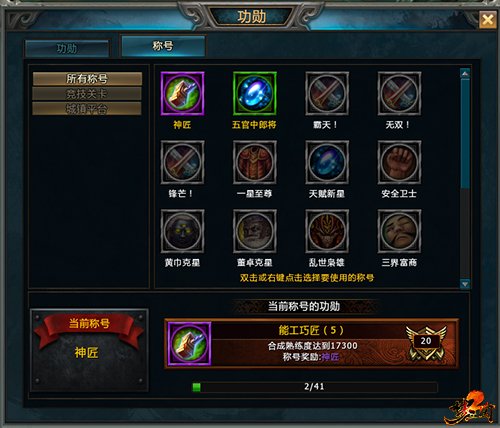Filter titles by 竞技关卡
This screenshot has height=428, width=500.
point(87,94)
